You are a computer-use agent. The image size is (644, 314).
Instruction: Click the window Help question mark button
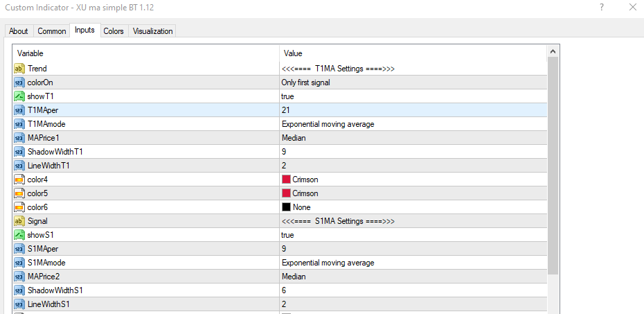[601, 8]
